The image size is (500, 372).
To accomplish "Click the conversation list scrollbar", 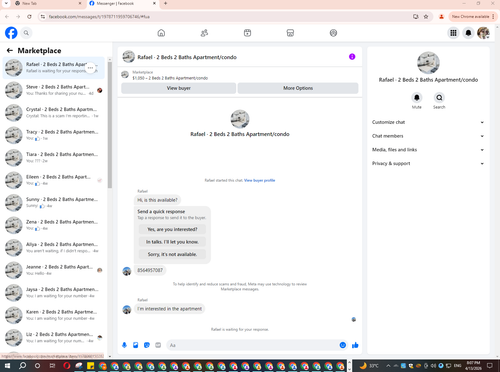I will tap(110, 125).
